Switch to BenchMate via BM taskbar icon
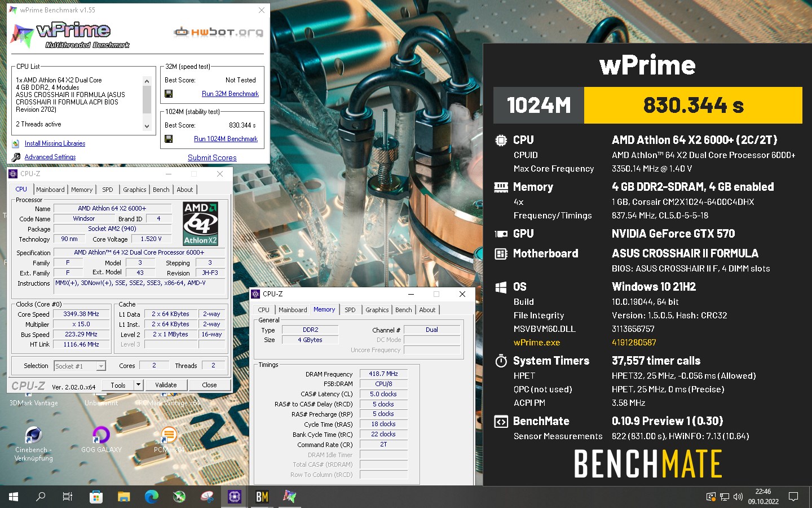Image resolution: width=812 pixels, height=508 pixels. pos(262,497)
